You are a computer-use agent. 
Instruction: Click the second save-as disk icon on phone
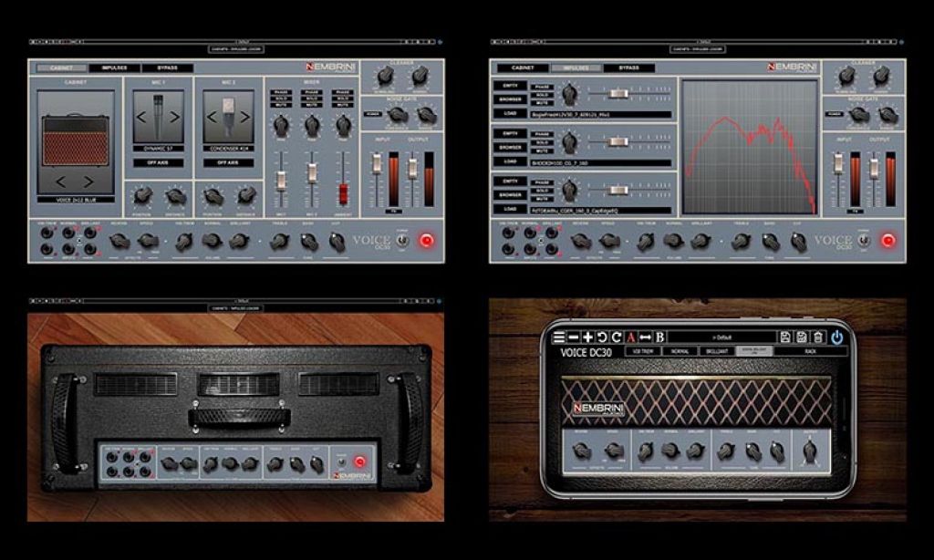coord(802,337)
